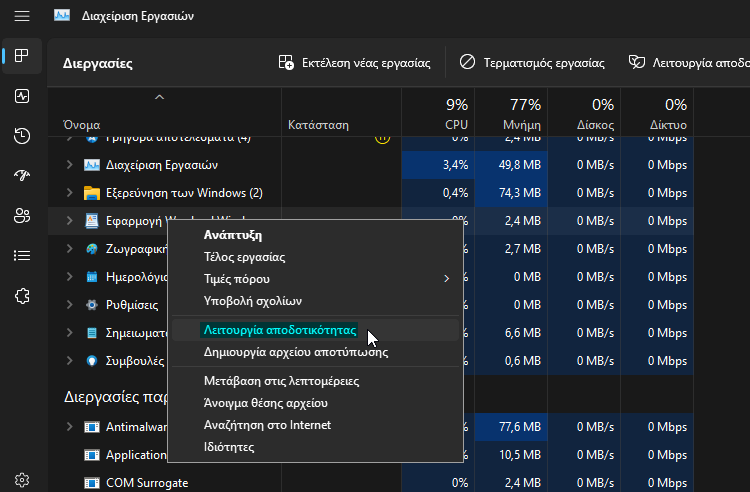750x492 pixels.
Task: Click the Antimalware process icon
Action: coord(92,427)
